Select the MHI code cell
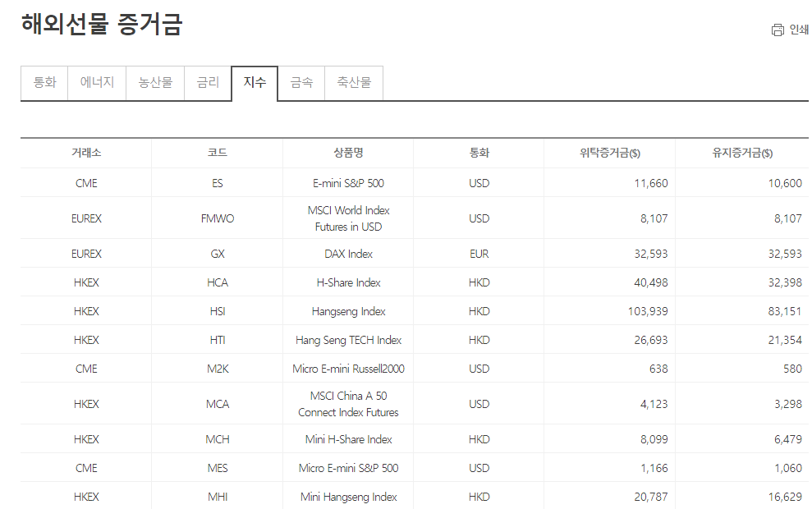The height and width of the screenshot is (509, 812). (x=218, y=497)
